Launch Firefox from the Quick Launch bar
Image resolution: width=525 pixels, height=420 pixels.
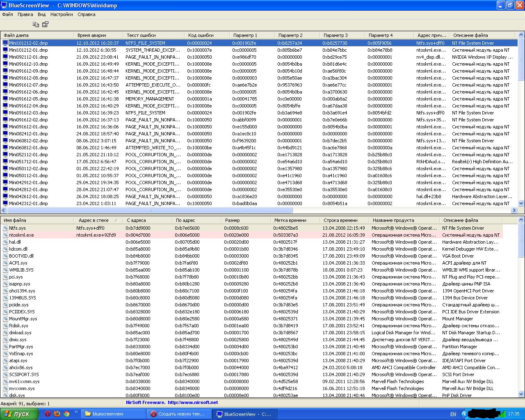tap(57, 414)
